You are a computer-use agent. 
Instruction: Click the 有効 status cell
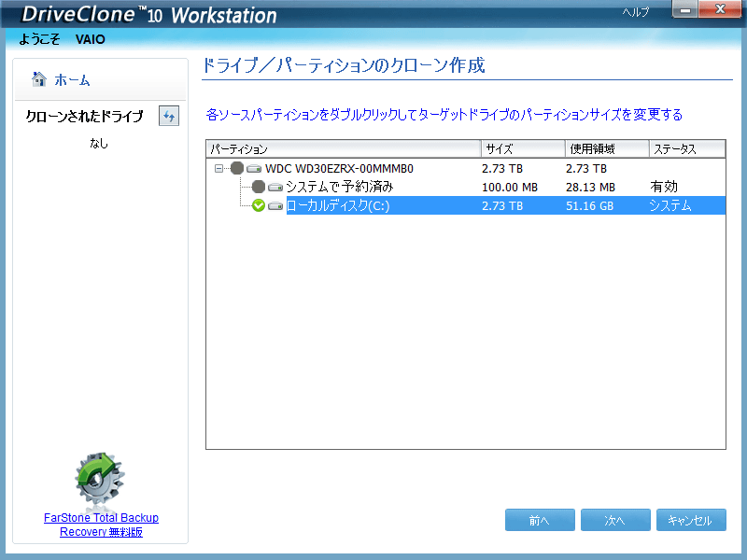(664, 187)
